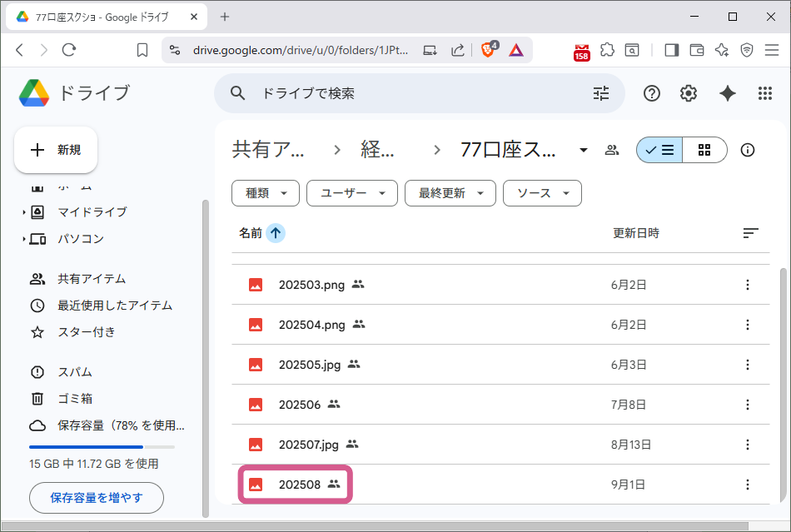
Task: Open the search options filter icon
Action: tap(601, 93)
